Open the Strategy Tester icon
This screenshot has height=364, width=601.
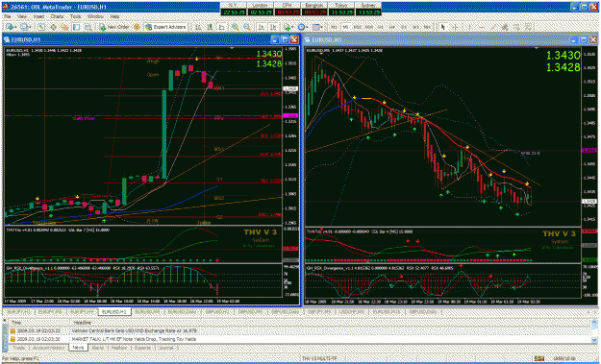88,27
